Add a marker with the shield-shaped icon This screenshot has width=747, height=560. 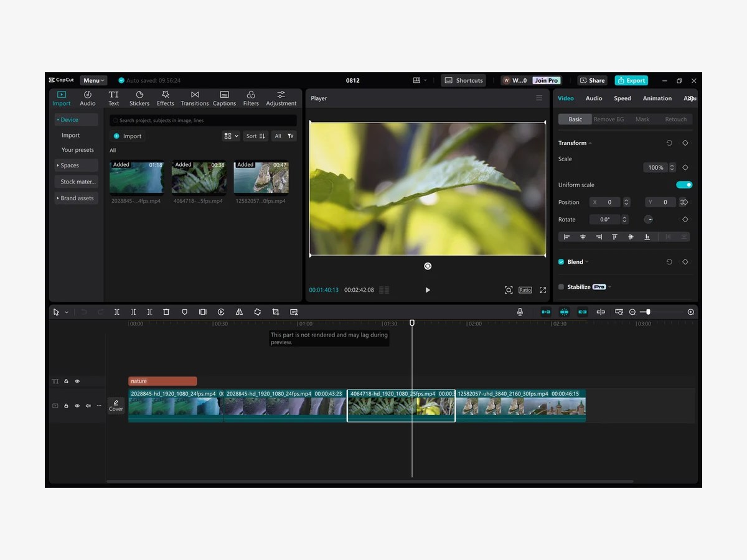[x=184, y=312]
